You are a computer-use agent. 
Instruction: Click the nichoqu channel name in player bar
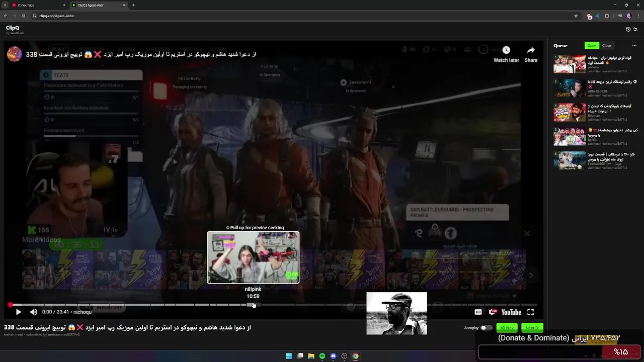pyautogui.click(x=83, y=312)
